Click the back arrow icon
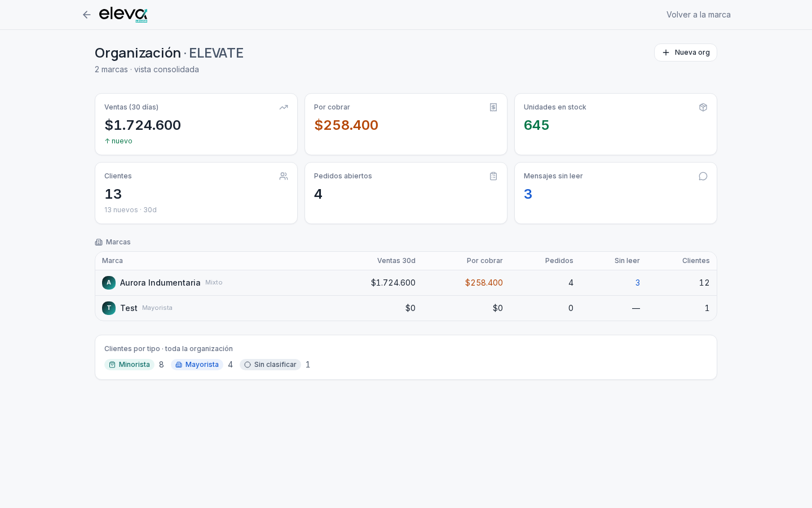Screen dimensions: 812x508 pos(86,15)
